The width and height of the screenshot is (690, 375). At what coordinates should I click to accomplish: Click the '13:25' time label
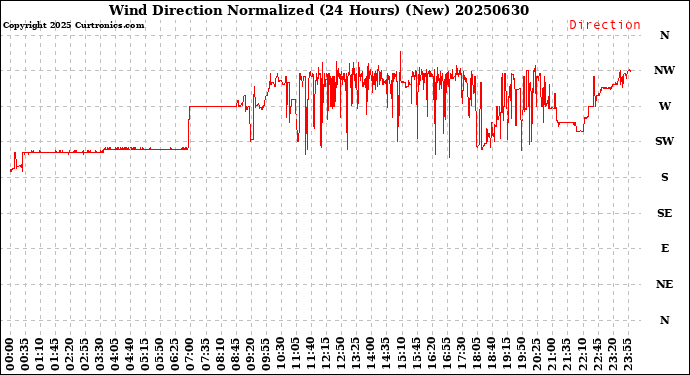coord(356,354)
